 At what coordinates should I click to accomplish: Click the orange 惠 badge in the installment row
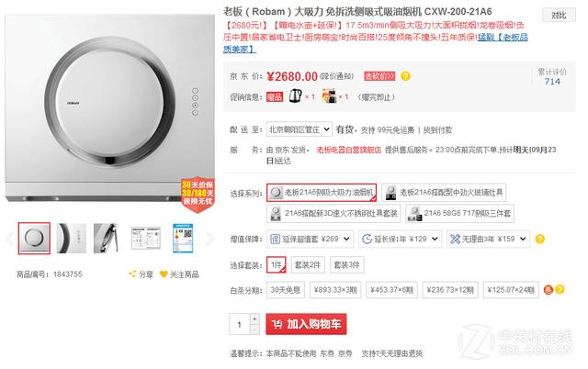548,289
